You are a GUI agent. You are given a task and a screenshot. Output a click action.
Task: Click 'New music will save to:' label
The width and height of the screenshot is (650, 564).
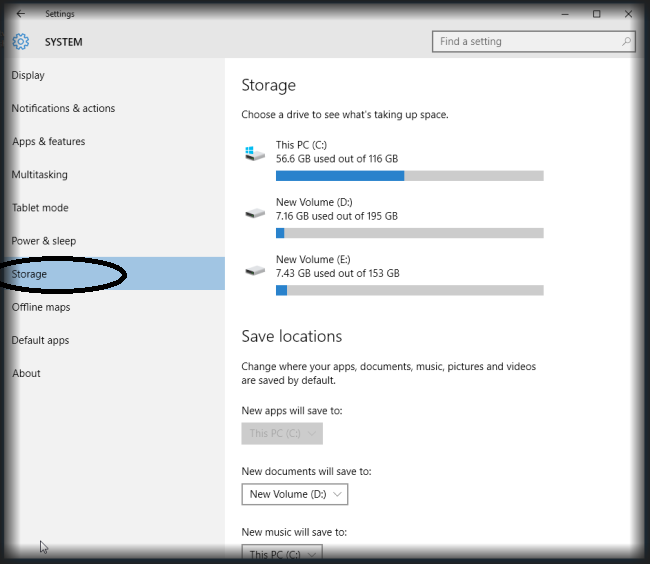point(294,532)
